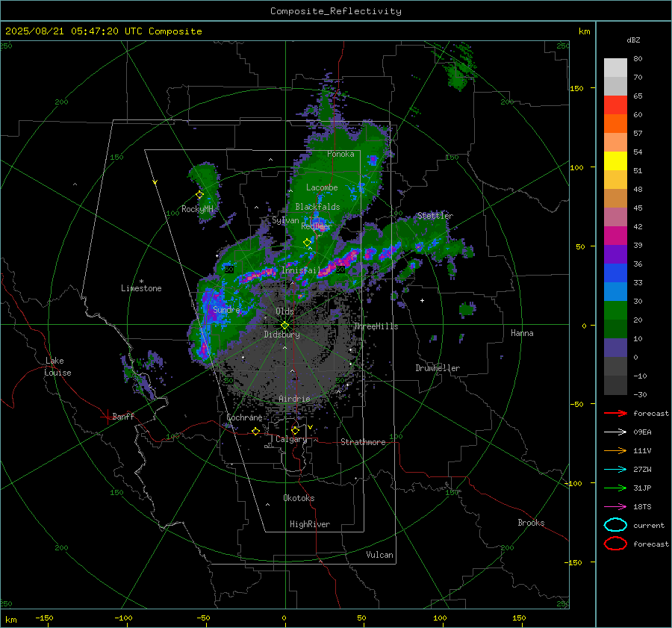
Task: Select the ThreeHills label
Action: (376, 326)
